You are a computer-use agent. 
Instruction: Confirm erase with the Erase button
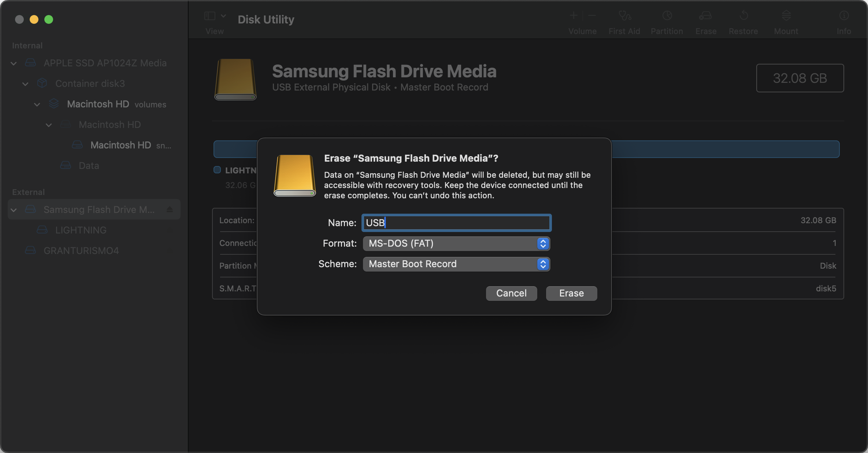click(571, 293)
